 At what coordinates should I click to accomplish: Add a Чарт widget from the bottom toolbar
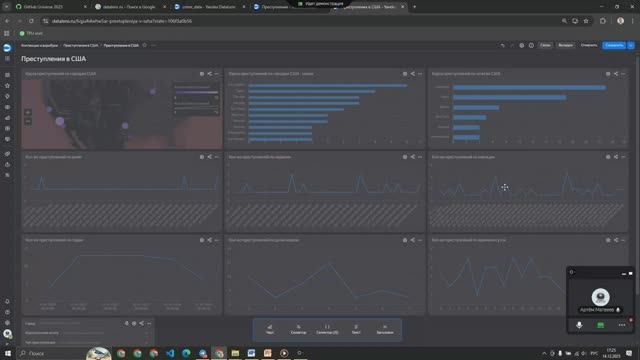pos(270,329)
